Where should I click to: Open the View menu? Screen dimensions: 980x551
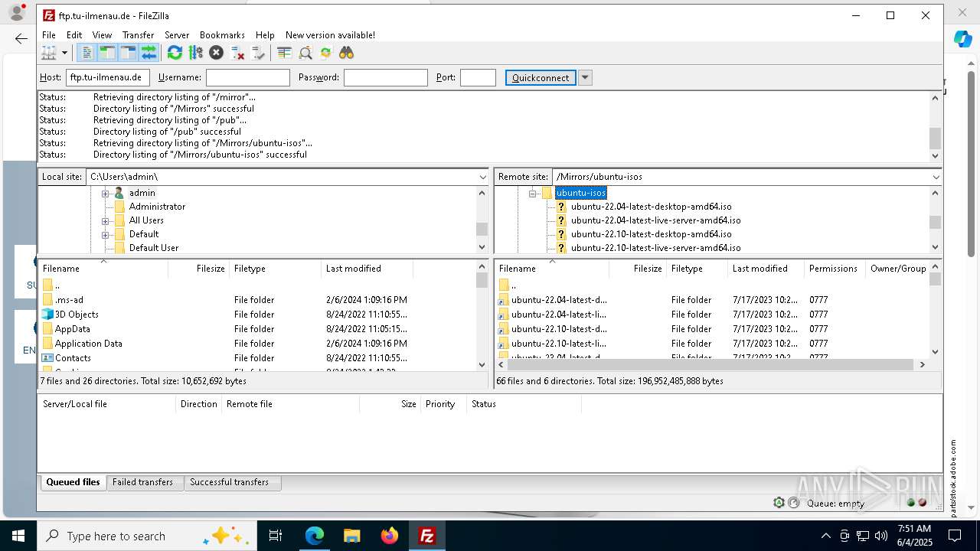[102, 35]
